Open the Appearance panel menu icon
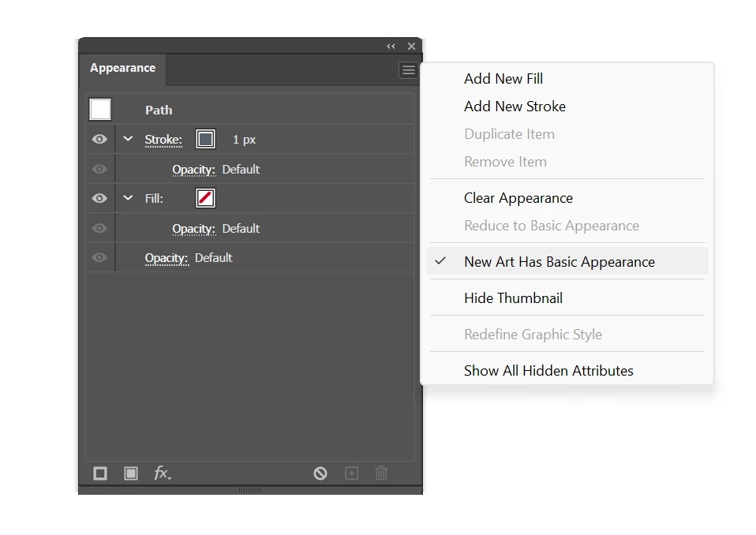This screenshot has height=535, width=756. click(x=408, y=70)
